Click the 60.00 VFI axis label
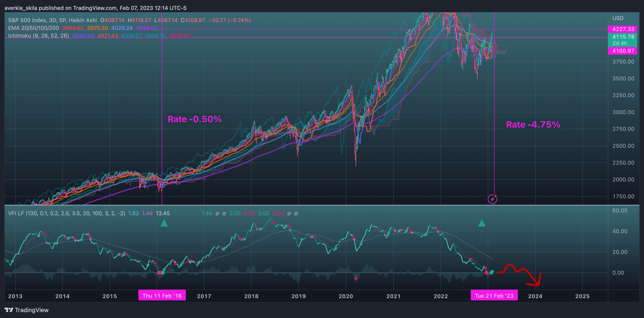 [620, 210]
